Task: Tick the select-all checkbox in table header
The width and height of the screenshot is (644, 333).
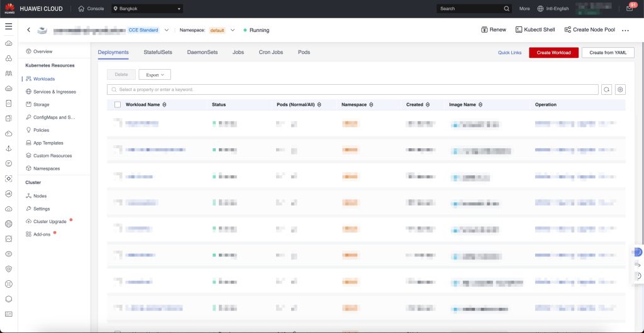Action: tap(118, 104)
